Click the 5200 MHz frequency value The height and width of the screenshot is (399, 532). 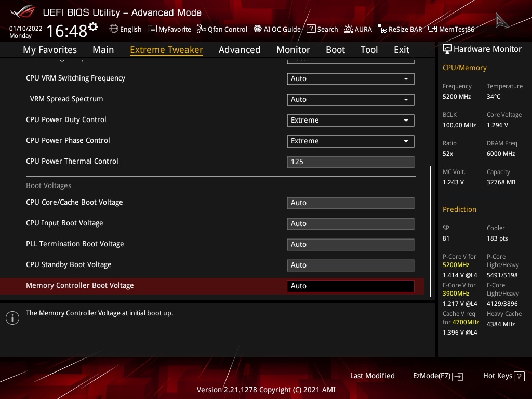click(457, 97)
